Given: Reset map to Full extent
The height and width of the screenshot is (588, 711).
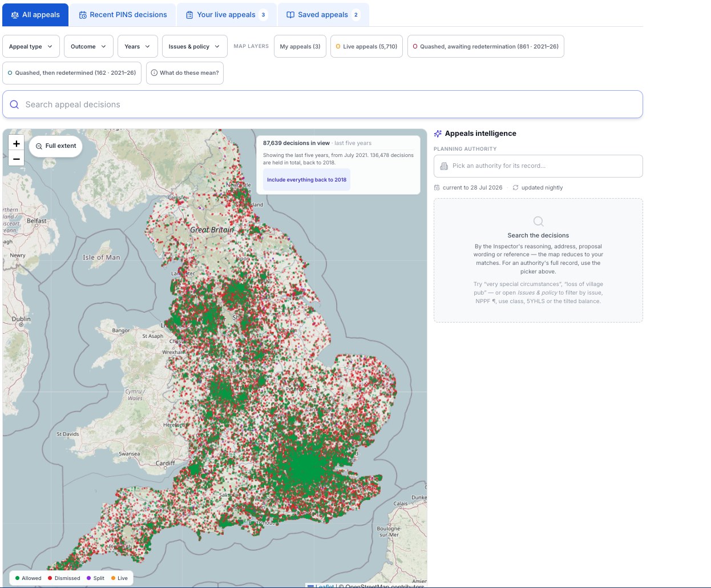Looking at the screenshot, I should (x=55, y=146).
